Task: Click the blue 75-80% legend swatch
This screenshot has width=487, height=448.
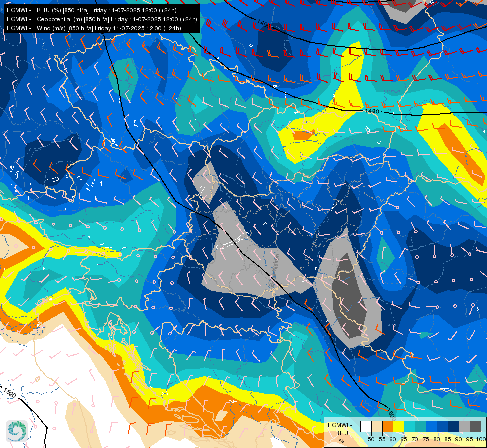Action: [x=432, y=426]
